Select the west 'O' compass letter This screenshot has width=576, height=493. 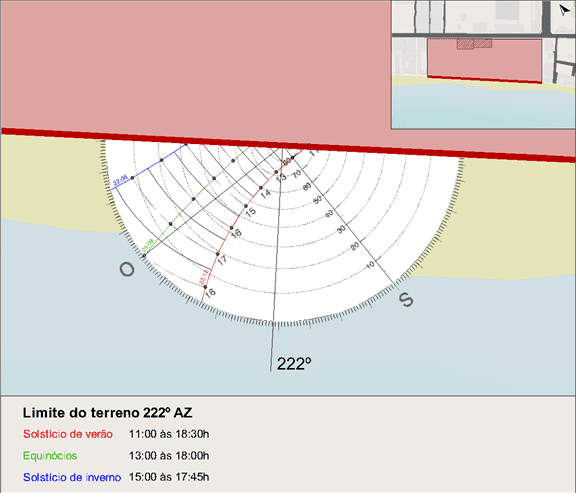click(x=127, y=270)
